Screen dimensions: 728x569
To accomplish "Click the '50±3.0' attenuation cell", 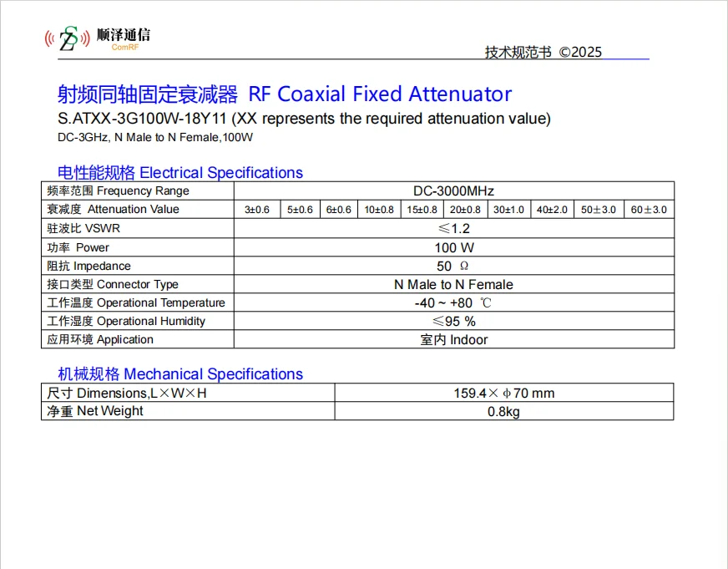I will click(599, 210).
